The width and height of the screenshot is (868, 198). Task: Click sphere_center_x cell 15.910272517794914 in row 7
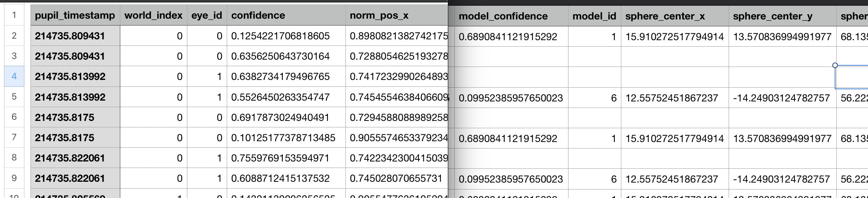point(675,138)
